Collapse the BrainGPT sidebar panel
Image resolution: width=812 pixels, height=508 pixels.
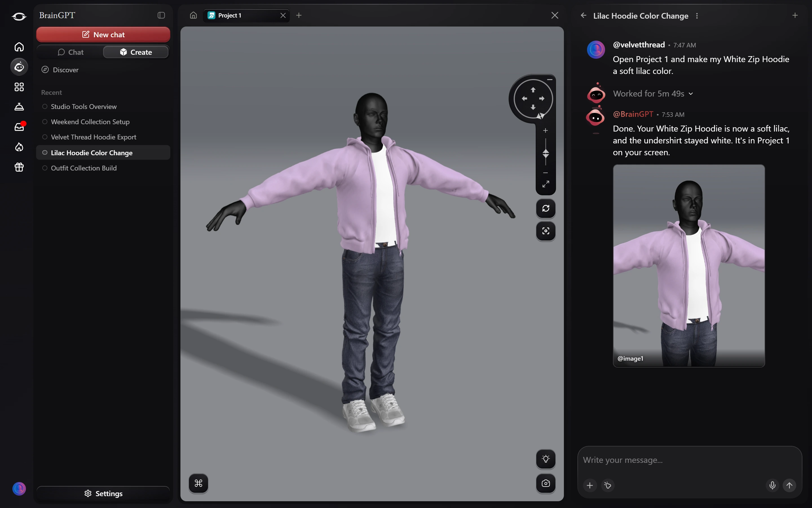(161, 16)
